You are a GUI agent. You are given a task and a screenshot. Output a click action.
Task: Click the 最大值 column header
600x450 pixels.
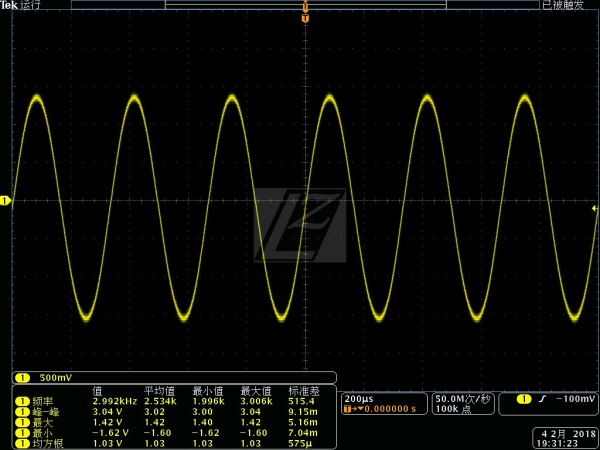click(256, 391)
